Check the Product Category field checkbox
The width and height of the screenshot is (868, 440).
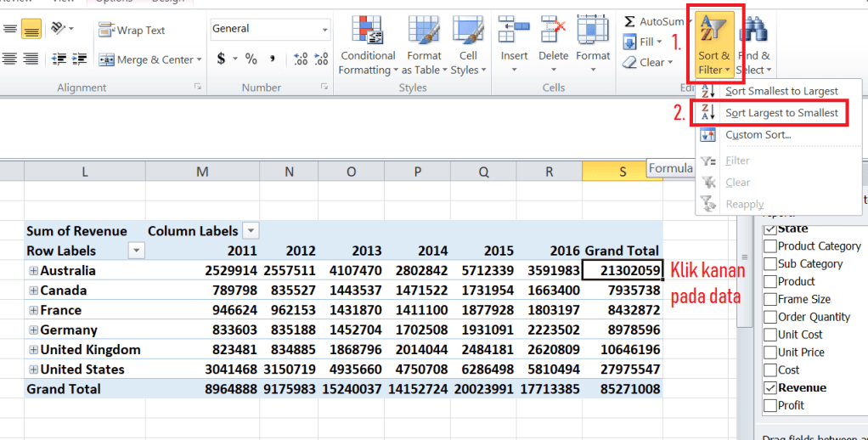coord(769,246)
